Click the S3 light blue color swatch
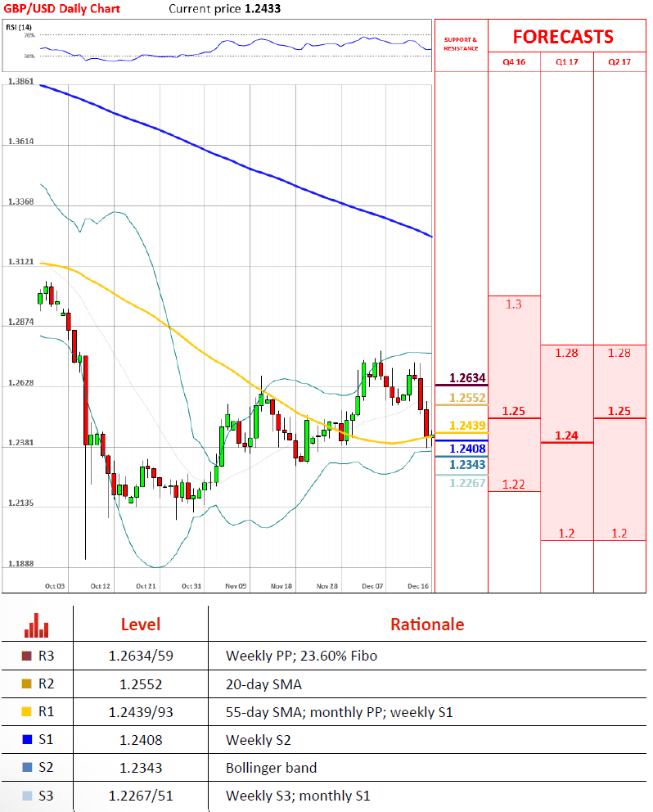Viewport: 653px width, 812px height. coord(27,796)
